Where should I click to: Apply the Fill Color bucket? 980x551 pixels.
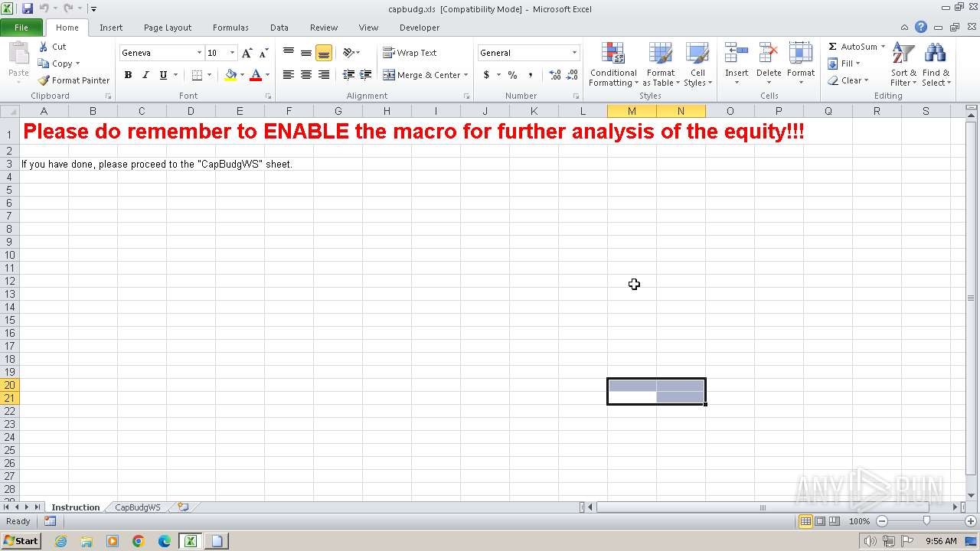[230, 75]
